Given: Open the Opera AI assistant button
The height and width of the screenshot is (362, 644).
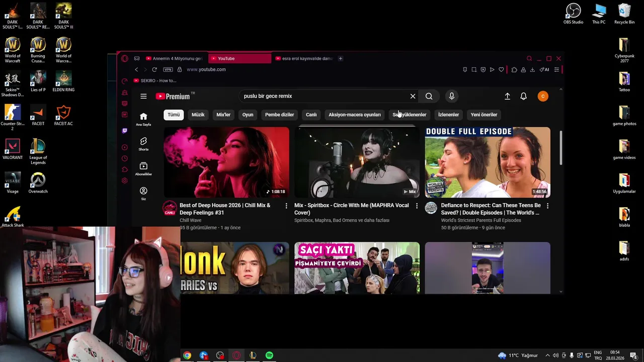Looking at the screenshot, I should 544,69.
